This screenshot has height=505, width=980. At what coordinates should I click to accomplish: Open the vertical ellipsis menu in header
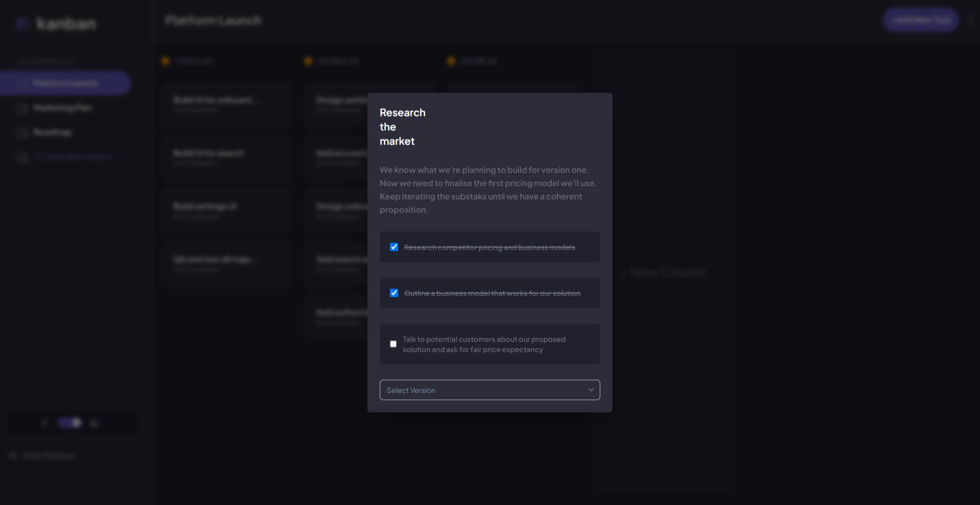click(970, 20)
